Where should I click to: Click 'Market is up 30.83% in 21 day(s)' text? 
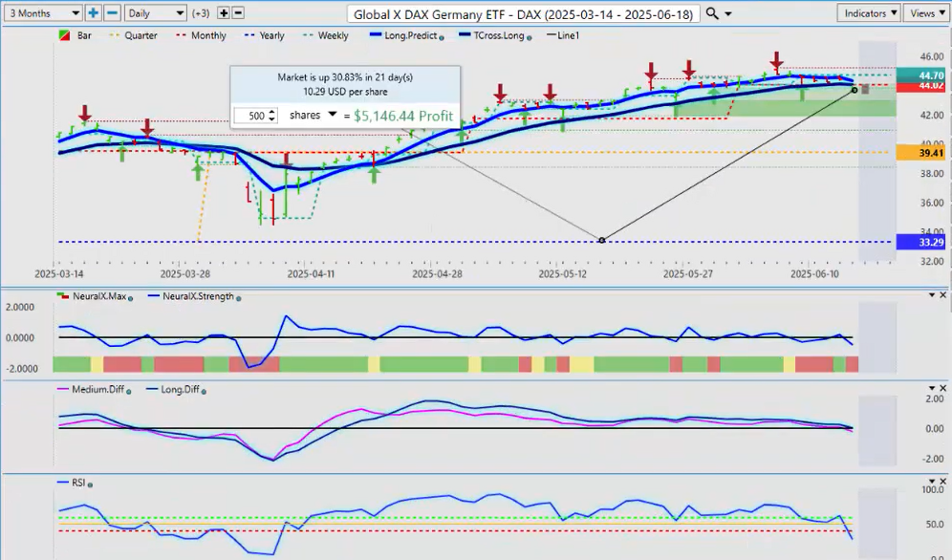pos(345,77)
